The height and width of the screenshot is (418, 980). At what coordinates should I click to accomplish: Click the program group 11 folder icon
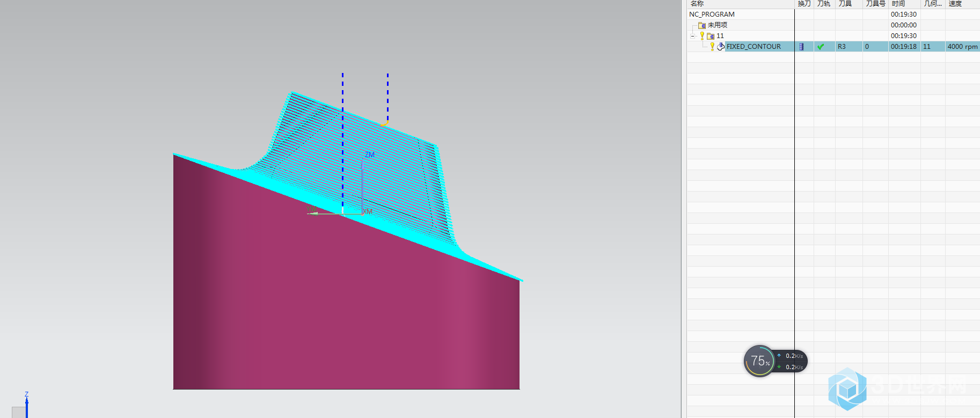point(711,36)
